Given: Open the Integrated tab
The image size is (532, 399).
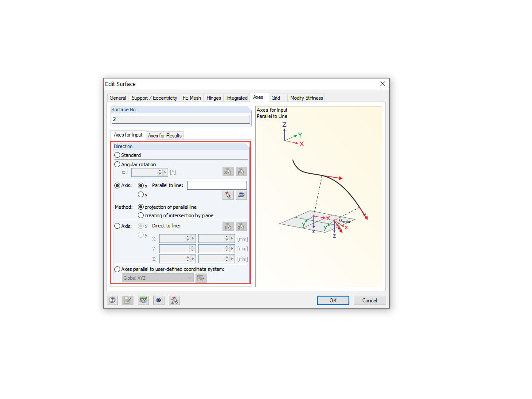Looking at the screenshot, I should pos(237,98).
